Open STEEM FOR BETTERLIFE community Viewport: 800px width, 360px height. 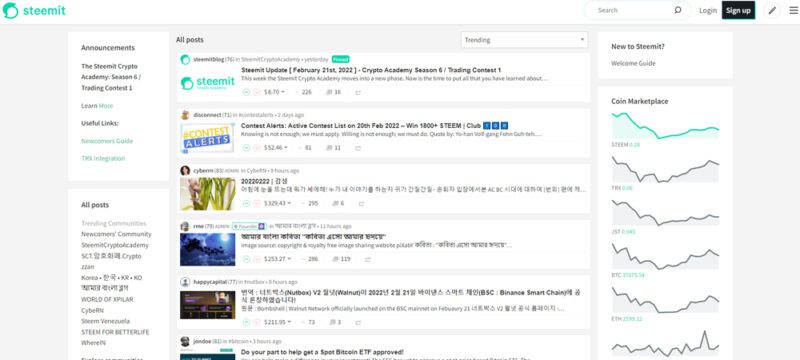tap(115, 332)
